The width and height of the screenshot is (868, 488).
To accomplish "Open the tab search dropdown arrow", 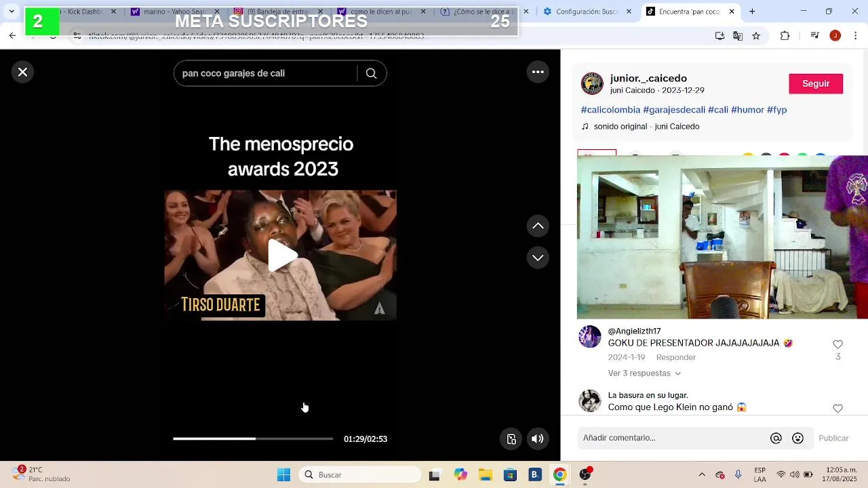I will [x=12, y=12].
